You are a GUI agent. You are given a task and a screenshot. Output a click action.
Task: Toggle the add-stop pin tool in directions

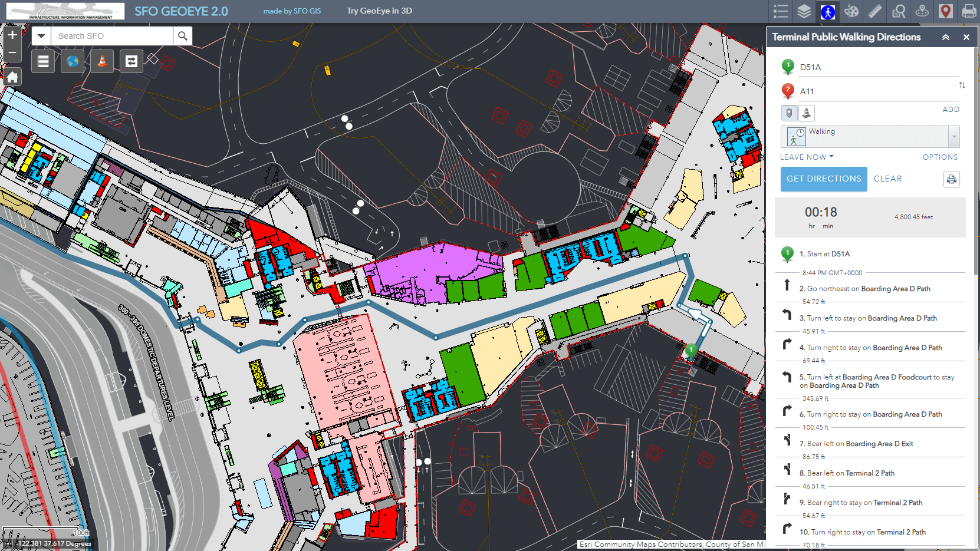pyautogui.click(x=789, y=113)
